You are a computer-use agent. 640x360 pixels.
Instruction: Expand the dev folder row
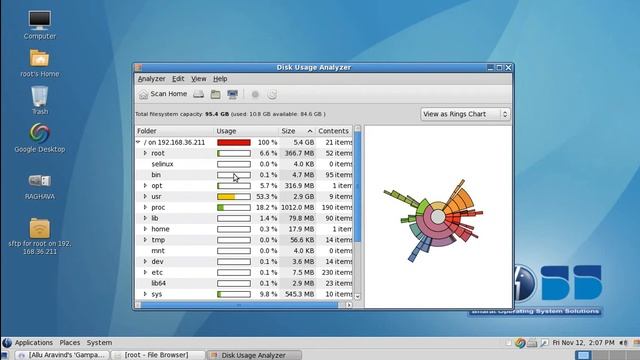(x=145, y=261)
